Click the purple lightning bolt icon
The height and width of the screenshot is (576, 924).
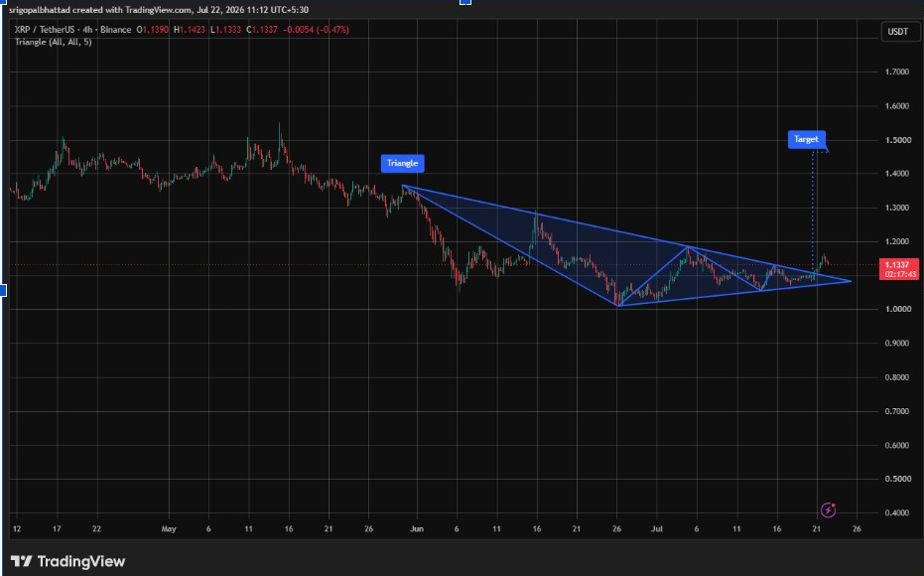828,510
